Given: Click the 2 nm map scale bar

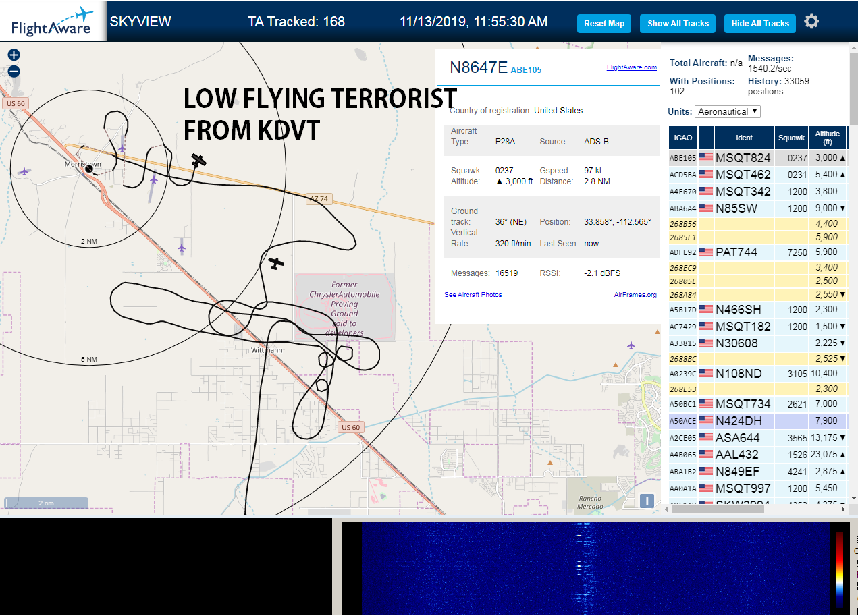Looking at the screenshot, I should pos(46,503).
